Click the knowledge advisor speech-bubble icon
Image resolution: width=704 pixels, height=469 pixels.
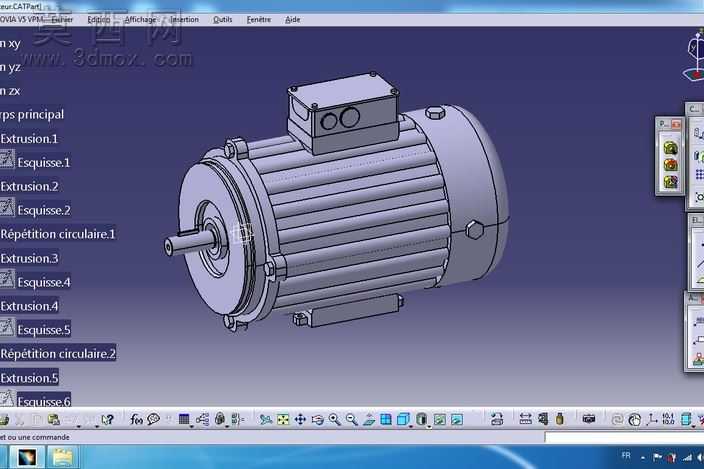coord(154,419)
